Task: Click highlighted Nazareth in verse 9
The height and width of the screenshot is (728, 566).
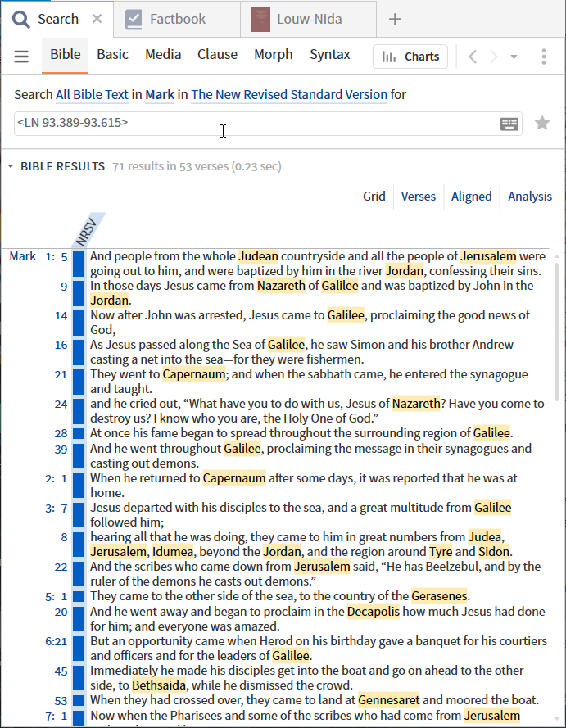Action: tap(281, 286)
